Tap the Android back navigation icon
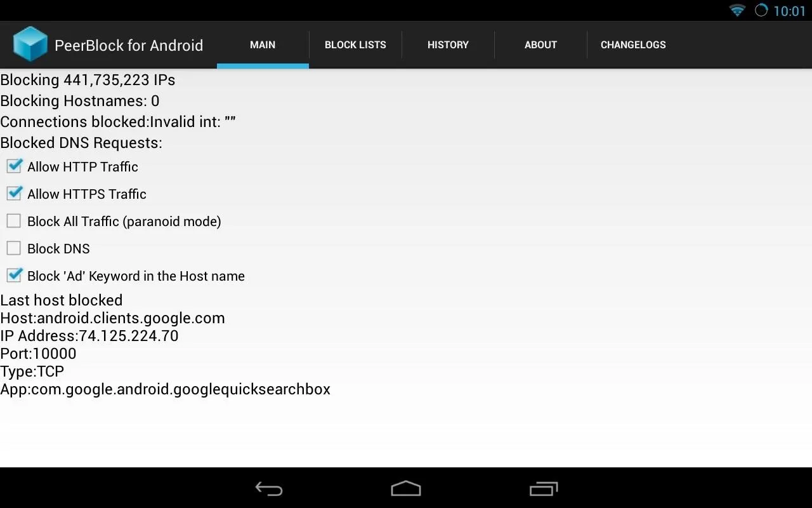The width and height of the screenshot is (812, 508). (x=269, y=488)
